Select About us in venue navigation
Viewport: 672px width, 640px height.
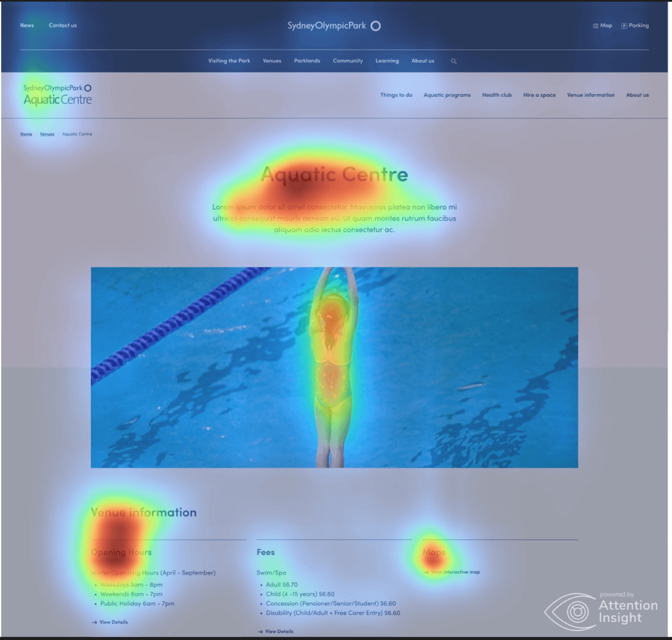coord(637,95)
